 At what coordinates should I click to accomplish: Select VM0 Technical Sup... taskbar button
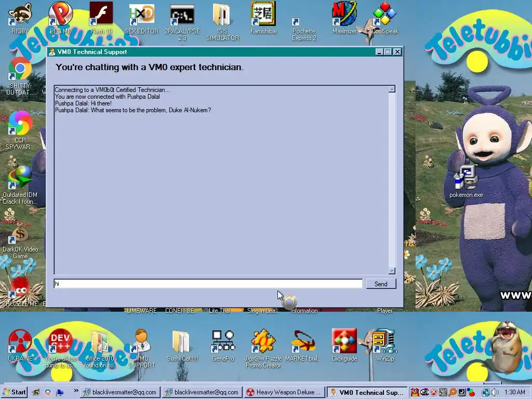click(x=367, y=392)
